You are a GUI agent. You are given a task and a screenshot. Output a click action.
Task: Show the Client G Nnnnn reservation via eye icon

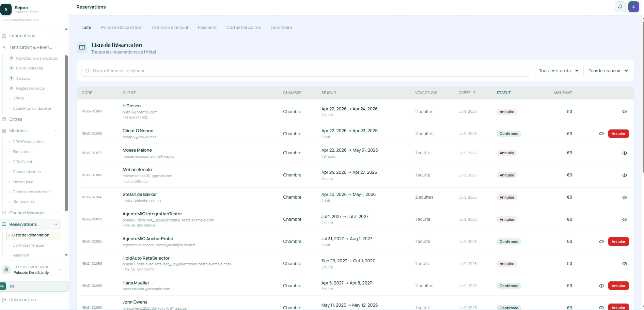tap(601, 134)
